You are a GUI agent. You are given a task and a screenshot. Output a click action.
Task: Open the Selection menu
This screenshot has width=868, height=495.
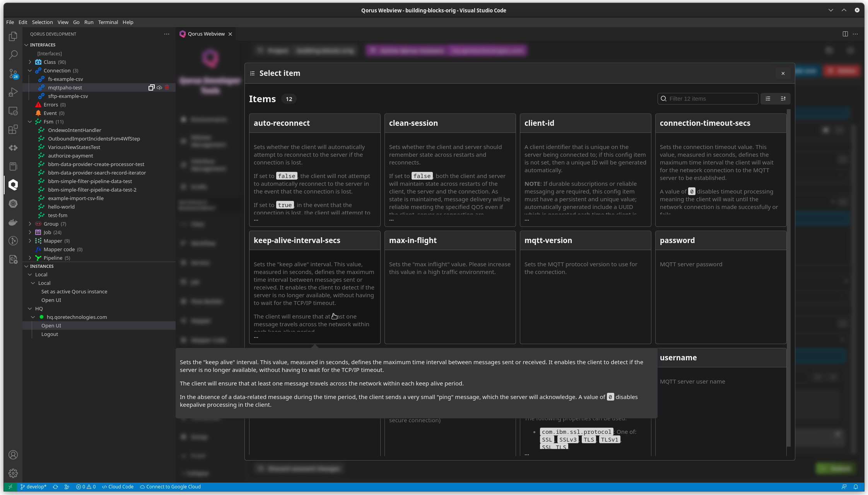pos(42,22)
